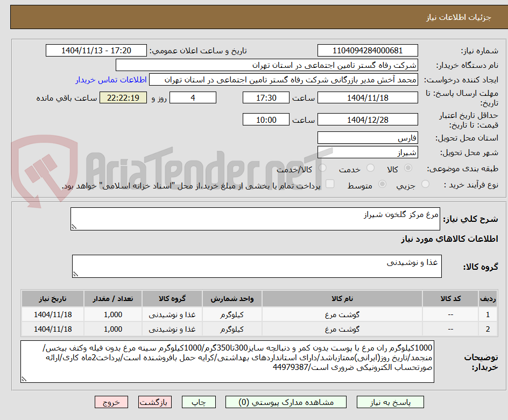508x420 pixels.
Task: Click گوشت مرغ in row 2
Action: coord(342,329)
